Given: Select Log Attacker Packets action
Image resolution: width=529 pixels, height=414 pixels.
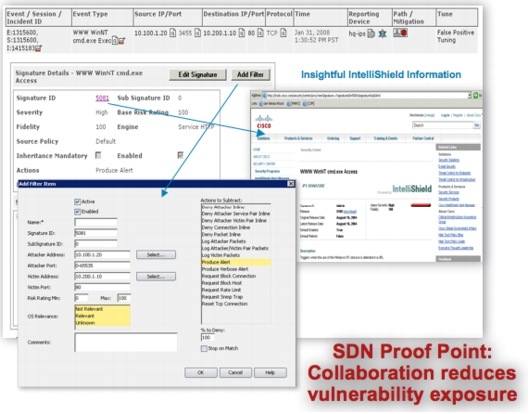Looking at the screenshot, I should [236, 241].
